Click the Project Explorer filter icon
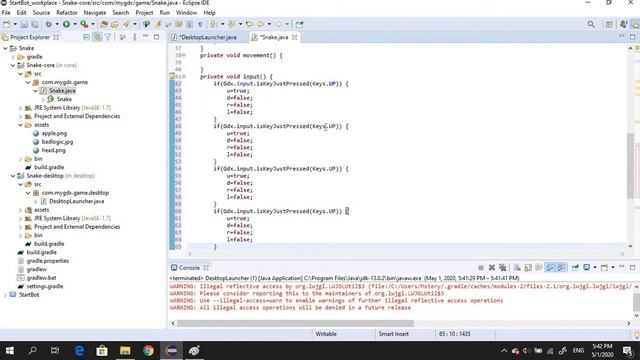Viewport: 640px width, 360px height. click(108, 37)
